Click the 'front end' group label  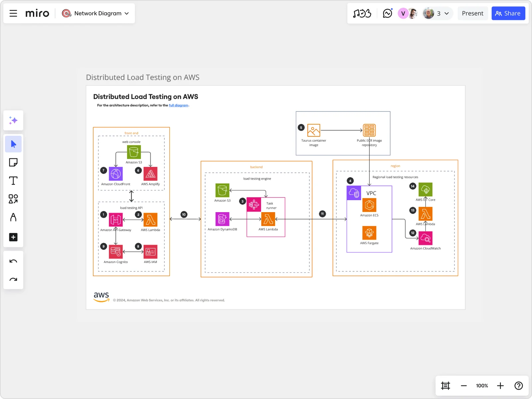point(131,133)
